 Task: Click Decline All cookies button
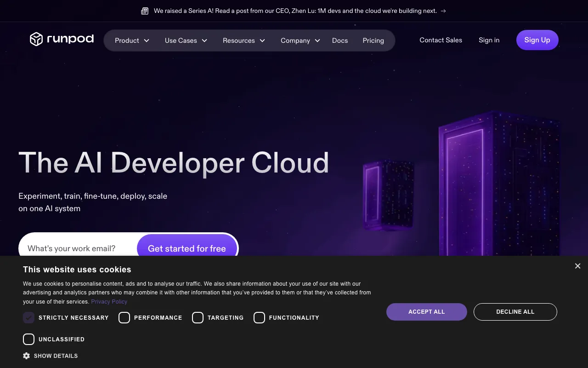click(x=515, y=312)
